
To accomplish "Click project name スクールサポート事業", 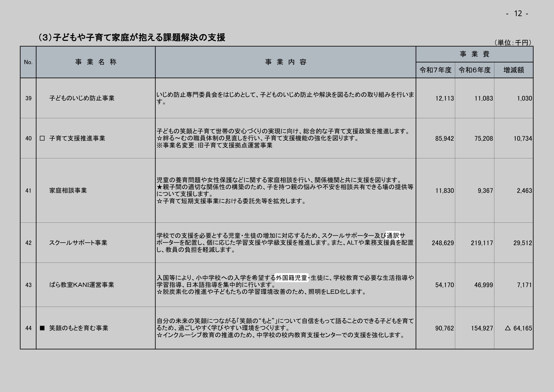I will [78, 243].
